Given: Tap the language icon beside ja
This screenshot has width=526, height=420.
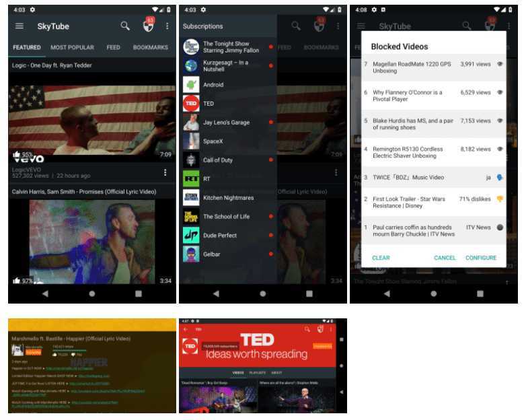Looking at the screenshot, I should tap(500, 177).
